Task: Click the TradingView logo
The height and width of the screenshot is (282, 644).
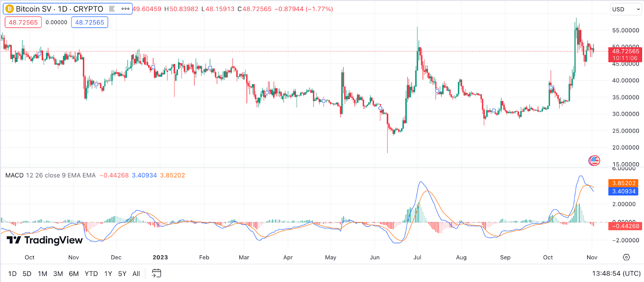Action: coord(45,240)
